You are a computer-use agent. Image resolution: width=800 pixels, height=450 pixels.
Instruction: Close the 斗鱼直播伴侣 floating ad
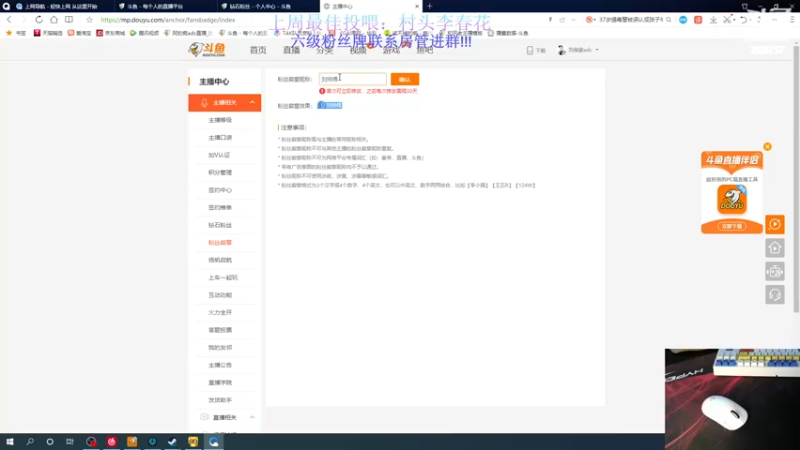[x=767, y=146]
